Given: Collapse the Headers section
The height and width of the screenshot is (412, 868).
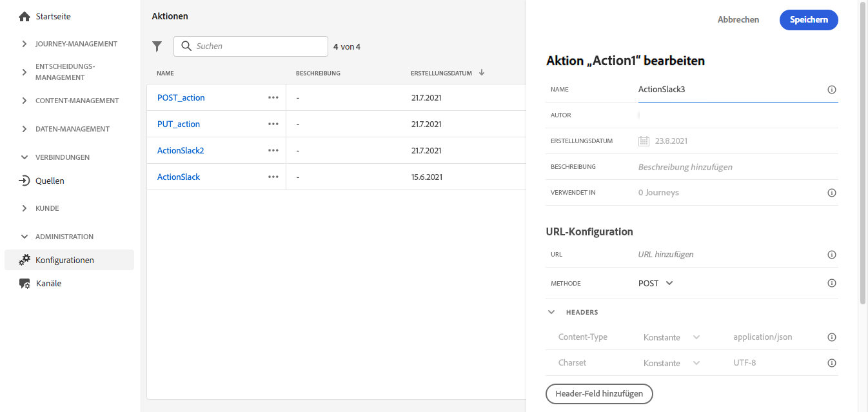Looking at the screenshot, I should point(551,312).
